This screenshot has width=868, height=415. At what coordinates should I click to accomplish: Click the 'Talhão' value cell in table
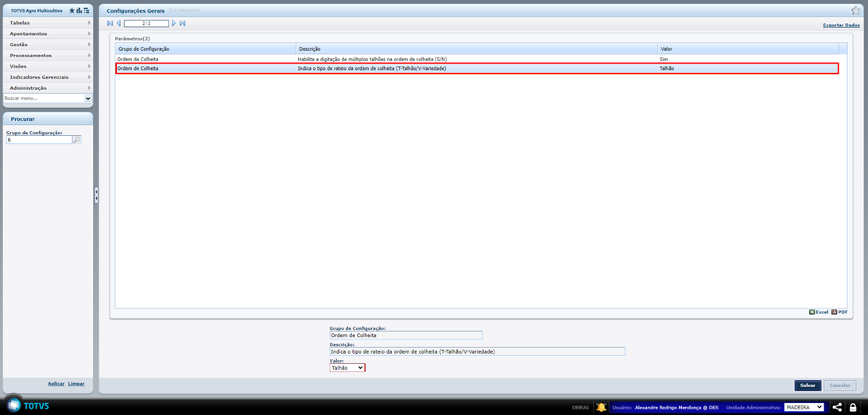pos(667,68)
